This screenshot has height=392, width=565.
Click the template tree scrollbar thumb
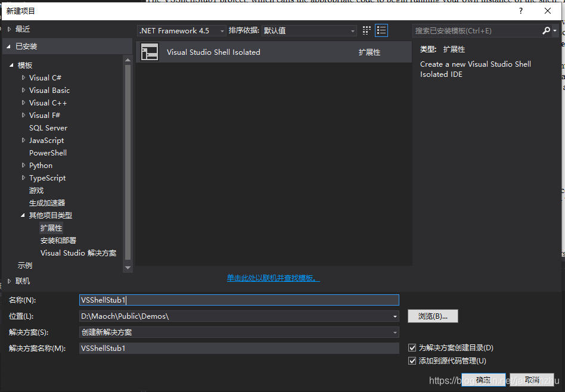128,162
